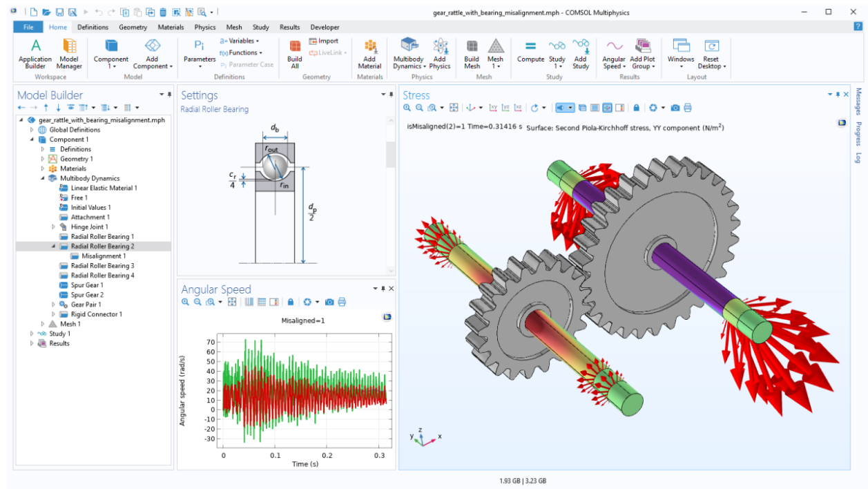Open the Application Builder
This screenshot has width=868, height=489.
click(x=35, y=54)
